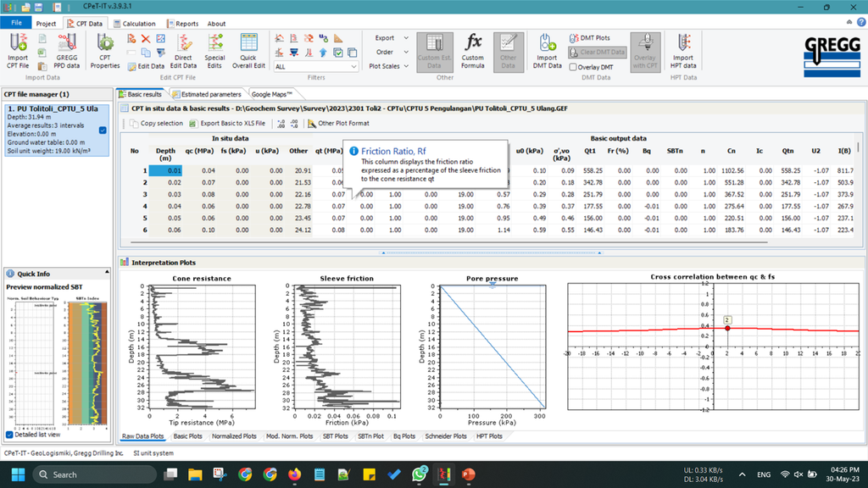Click the blue up-arrow filter icon
This screenshot has width=868, height=488.
(323, 53)
